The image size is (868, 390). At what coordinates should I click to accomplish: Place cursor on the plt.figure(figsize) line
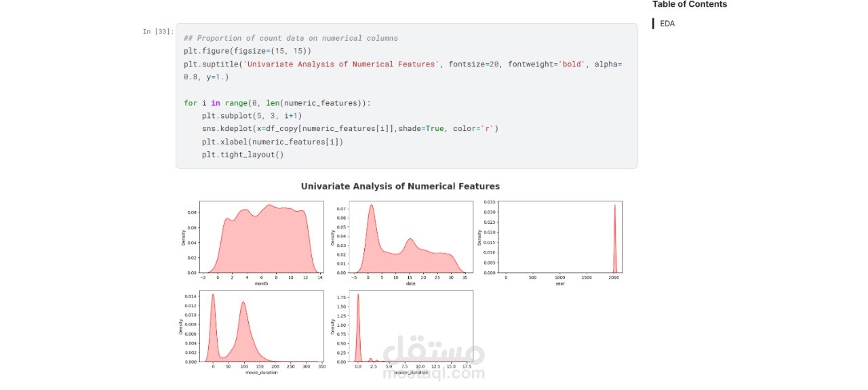(x=247, y=51)
